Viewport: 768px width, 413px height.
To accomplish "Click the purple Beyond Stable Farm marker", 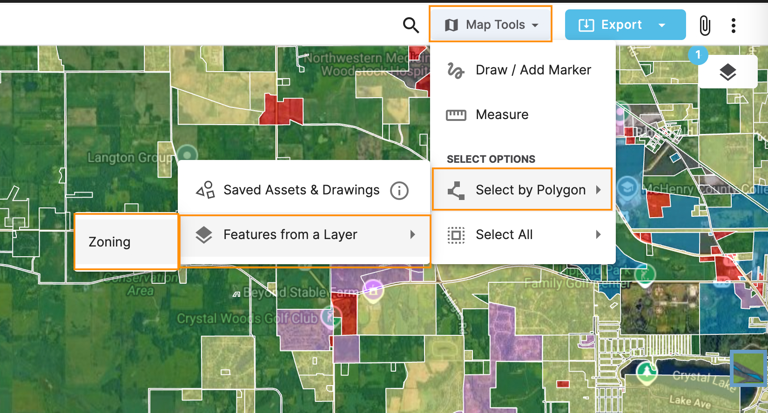I will tap(373, 290).
